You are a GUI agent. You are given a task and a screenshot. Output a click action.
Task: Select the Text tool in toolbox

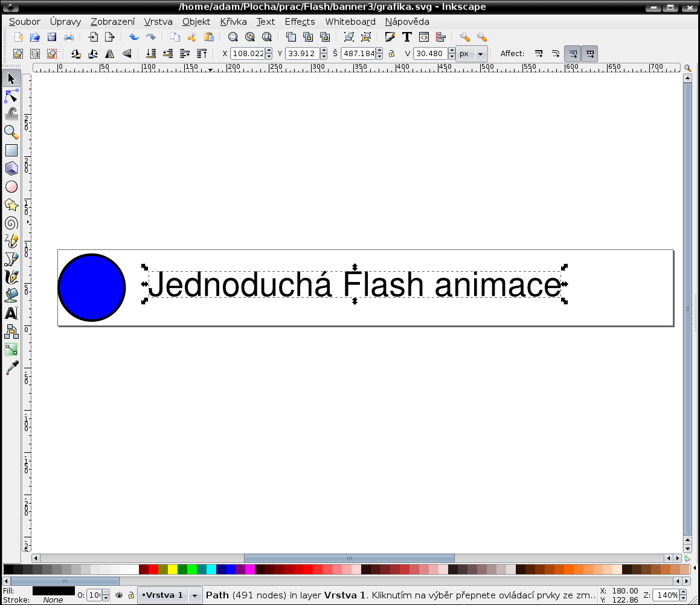point(11,313)
